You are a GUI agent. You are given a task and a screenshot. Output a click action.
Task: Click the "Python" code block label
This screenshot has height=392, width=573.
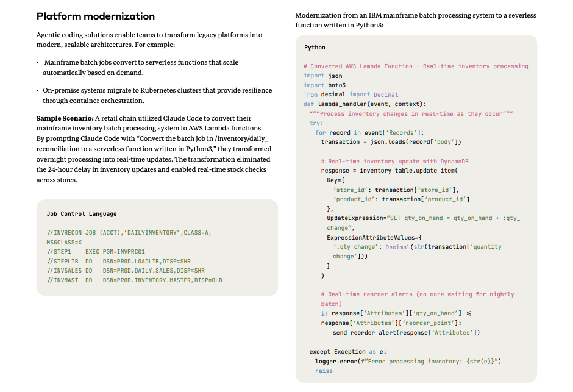[315, 48]
